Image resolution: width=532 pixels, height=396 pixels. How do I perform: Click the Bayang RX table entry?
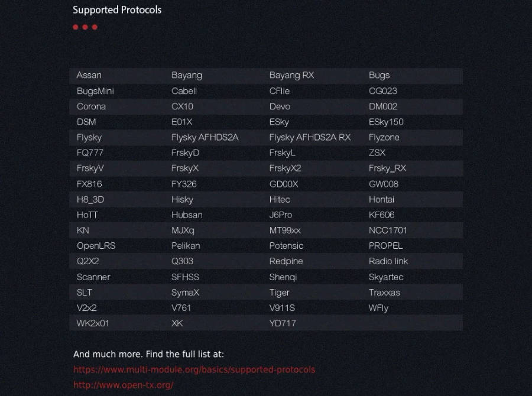pyautogui.click(x=291, y=76)
